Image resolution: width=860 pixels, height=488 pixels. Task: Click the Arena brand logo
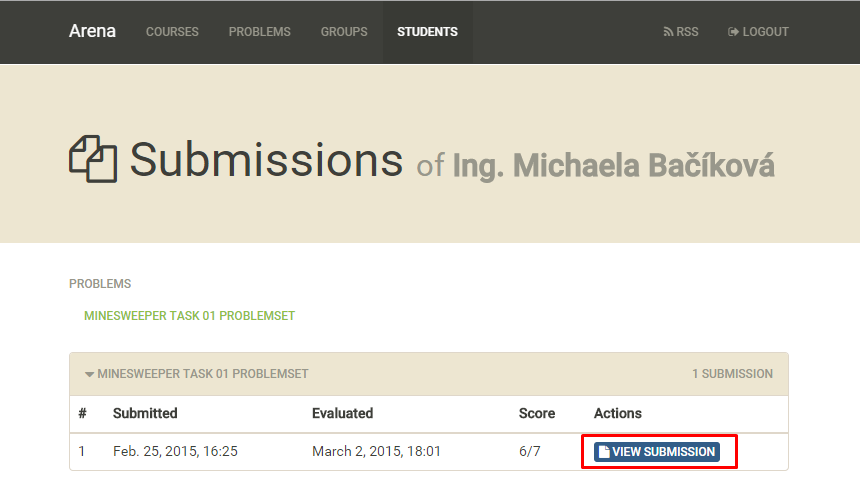click(x=92, y=31)
